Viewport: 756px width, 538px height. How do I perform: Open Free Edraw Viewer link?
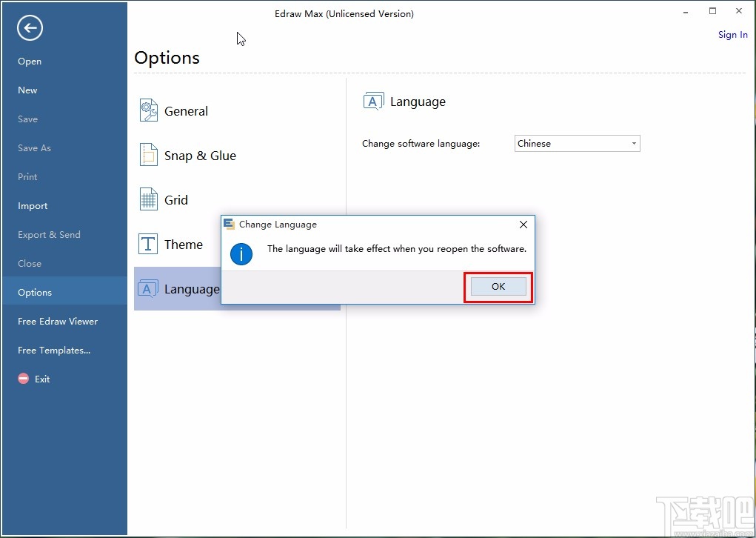[x=58, y=322]
